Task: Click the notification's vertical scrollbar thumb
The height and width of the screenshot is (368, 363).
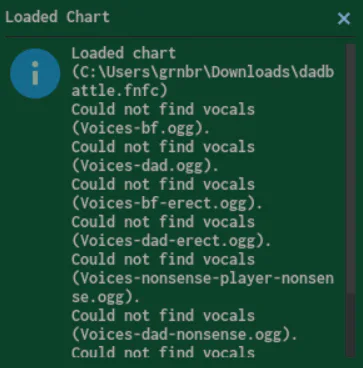Action: click(350, 168)
